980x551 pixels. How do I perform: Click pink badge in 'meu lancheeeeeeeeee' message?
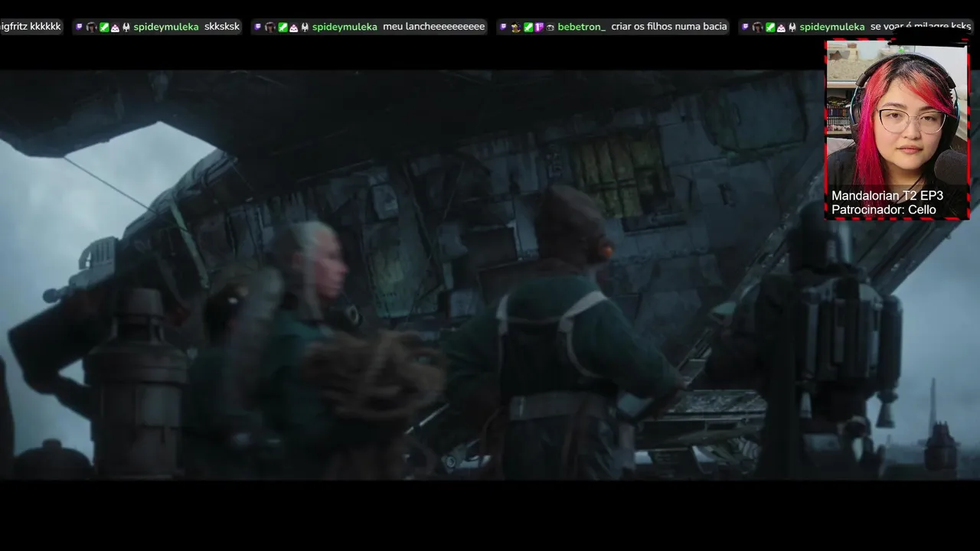(x=293, y=28)
